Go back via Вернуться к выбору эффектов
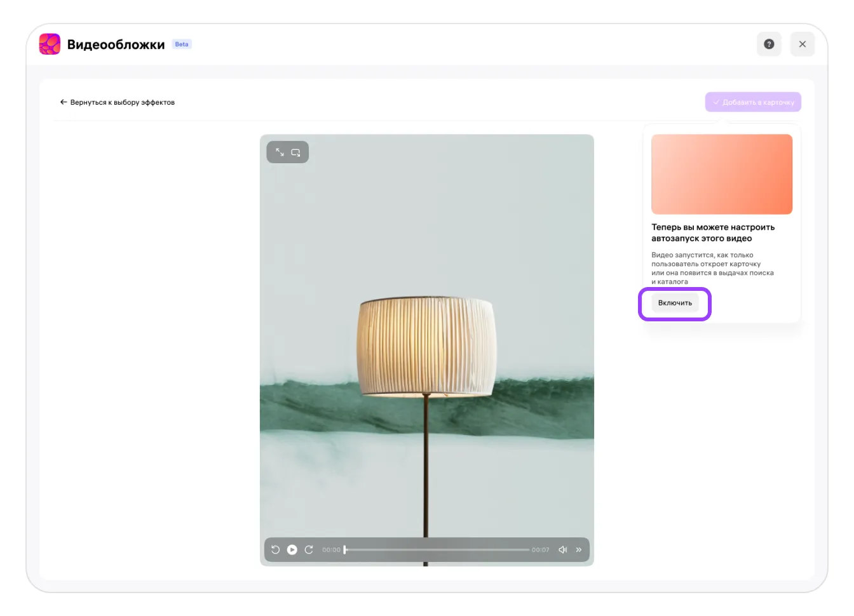 [117, 102]
